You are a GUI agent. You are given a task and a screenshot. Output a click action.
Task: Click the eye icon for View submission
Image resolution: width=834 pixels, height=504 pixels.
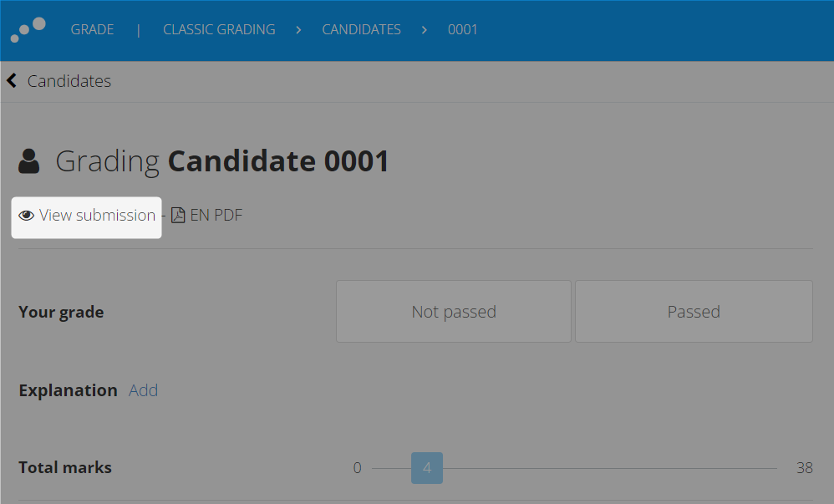(26, 215)
